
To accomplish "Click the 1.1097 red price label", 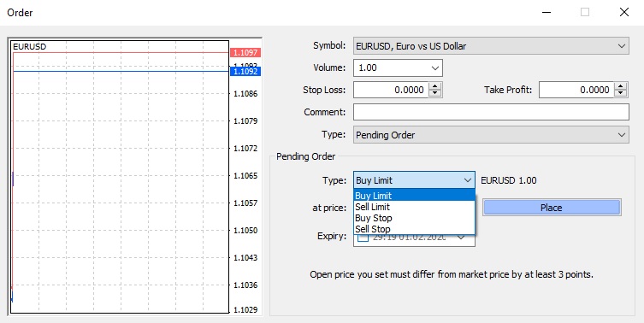I will pyautogui.click(x=245, y=52).
